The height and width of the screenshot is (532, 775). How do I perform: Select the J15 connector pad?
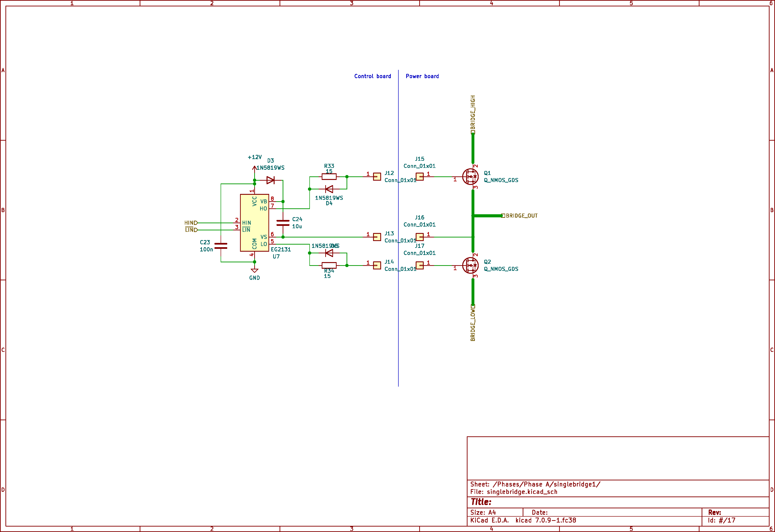419,177
